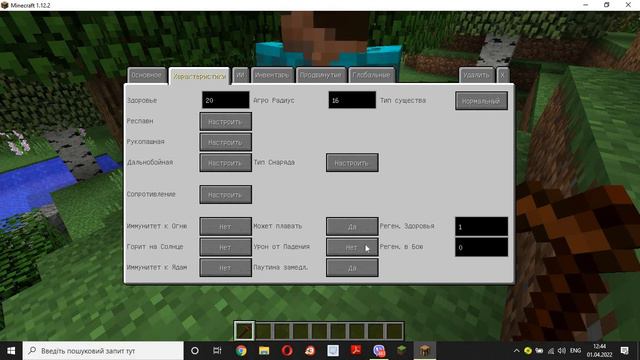Click the Здоровье value field
This screenshot has width=640, height=360.
(225, 100)
